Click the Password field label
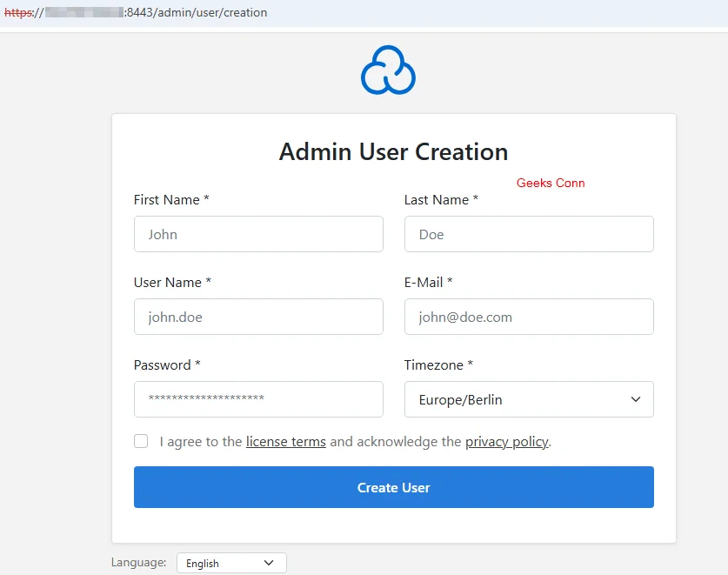Image resolution: width=728 pixels, height=575 pixels. pyautogui.click(x=166, y=364)
